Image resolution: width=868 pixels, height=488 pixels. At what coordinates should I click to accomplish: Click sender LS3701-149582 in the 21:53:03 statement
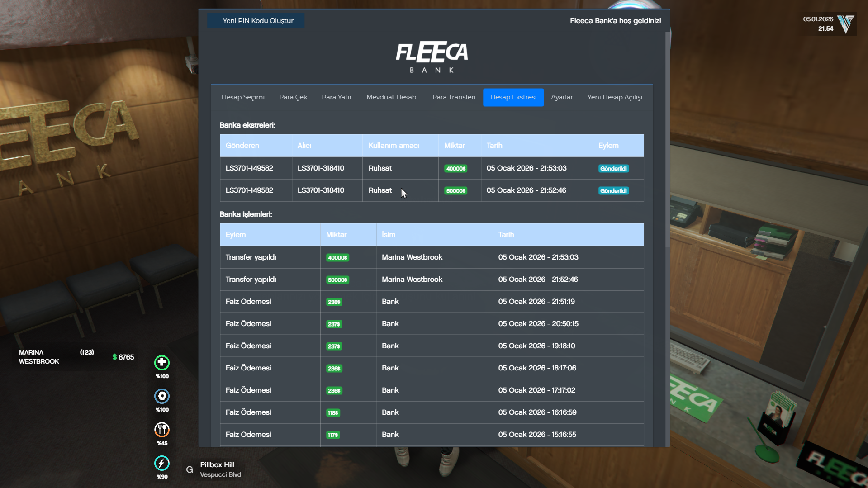click(x=249, y=168)
